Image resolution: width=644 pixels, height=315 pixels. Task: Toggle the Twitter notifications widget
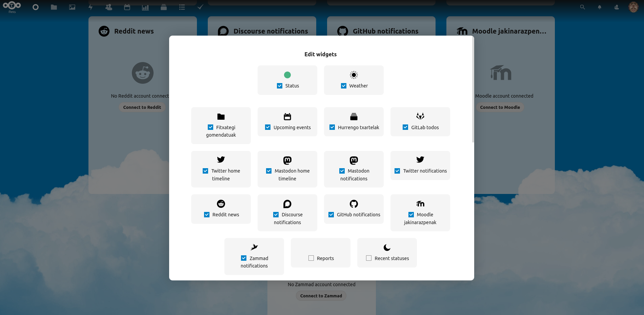397,171
